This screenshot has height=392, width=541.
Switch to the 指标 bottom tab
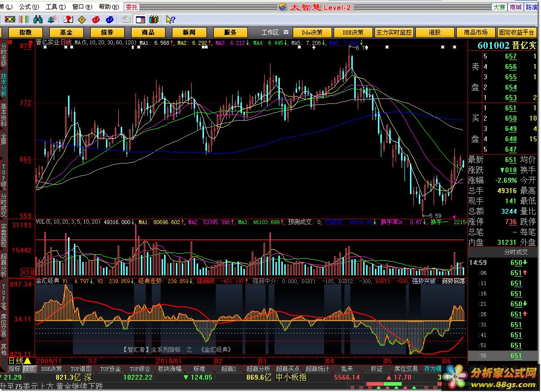pyautogui.click(x=14, y=369)
